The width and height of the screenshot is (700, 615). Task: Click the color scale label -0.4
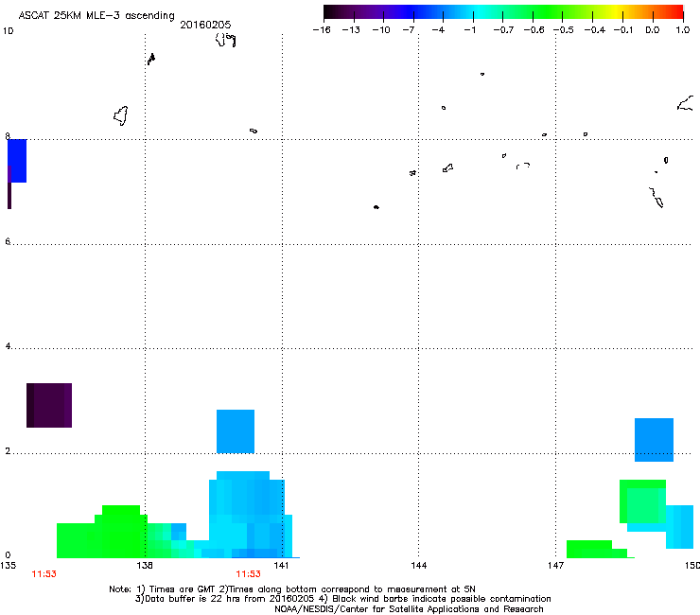(595, 30)
